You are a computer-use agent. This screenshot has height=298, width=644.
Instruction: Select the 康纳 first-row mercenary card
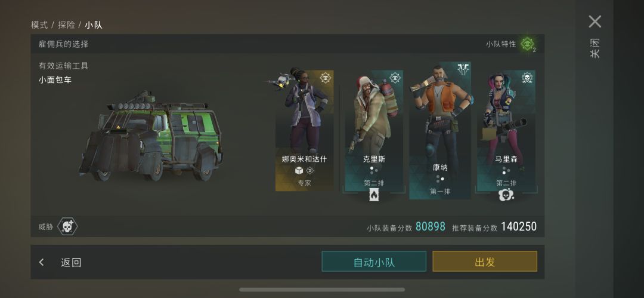440,130
